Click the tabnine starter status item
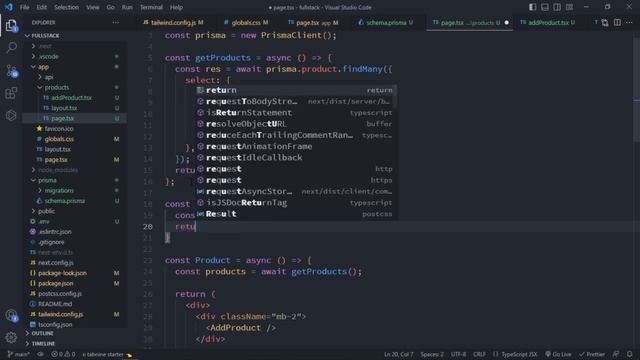The height and width of the screenshot is (360, 640). [x=107, y=354]
